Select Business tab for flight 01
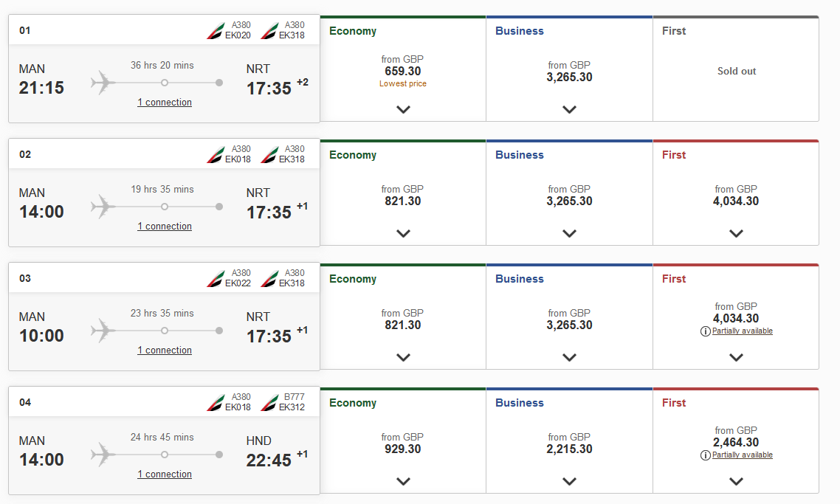 [x=519, y=31]
